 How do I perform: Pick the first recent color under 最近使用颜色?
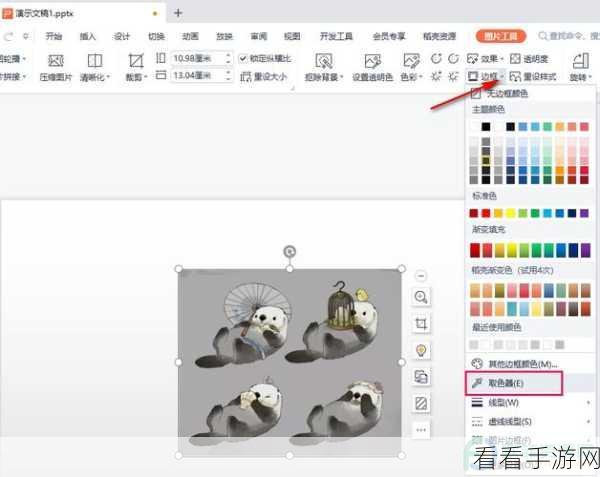point(474,345)
